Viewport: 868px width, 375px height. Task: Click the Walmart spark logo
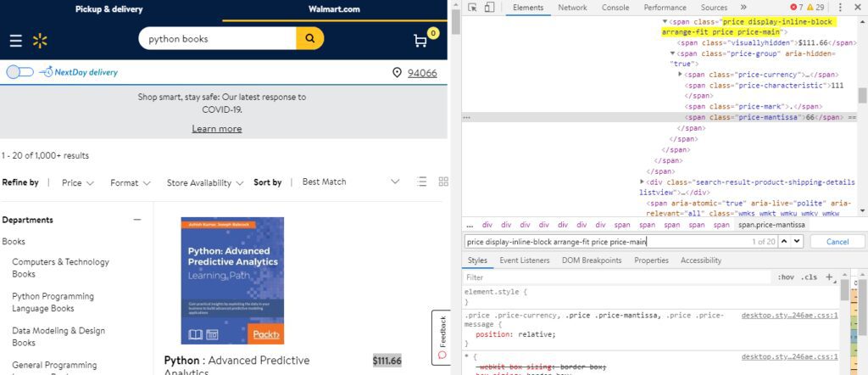coord(39,40)
